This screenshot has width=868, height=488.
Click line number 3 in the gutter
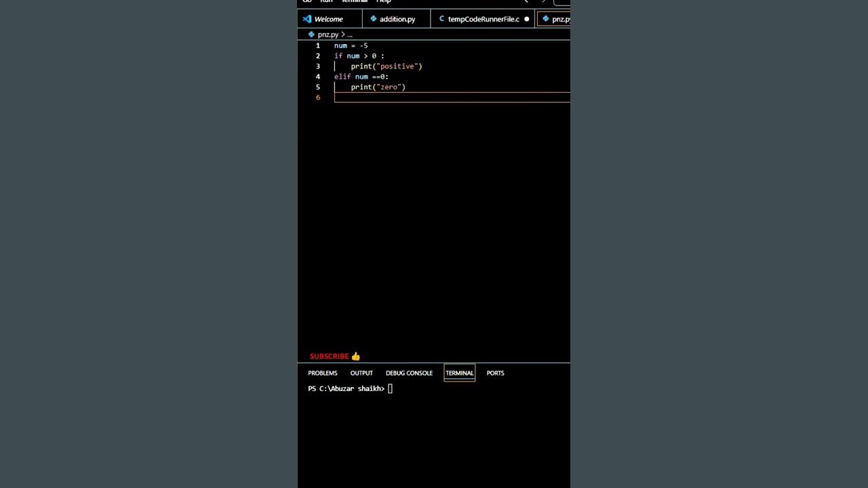point(317,66)
